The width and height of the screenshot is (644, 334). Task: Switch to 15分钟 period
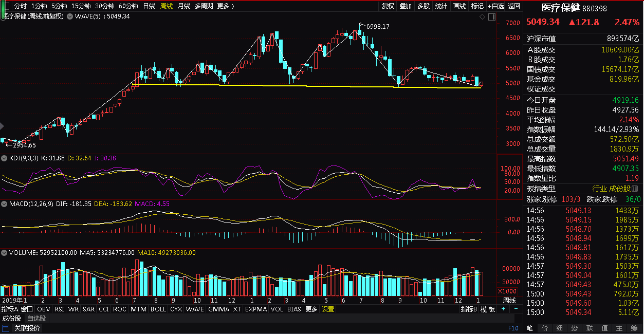coord(81,6)
